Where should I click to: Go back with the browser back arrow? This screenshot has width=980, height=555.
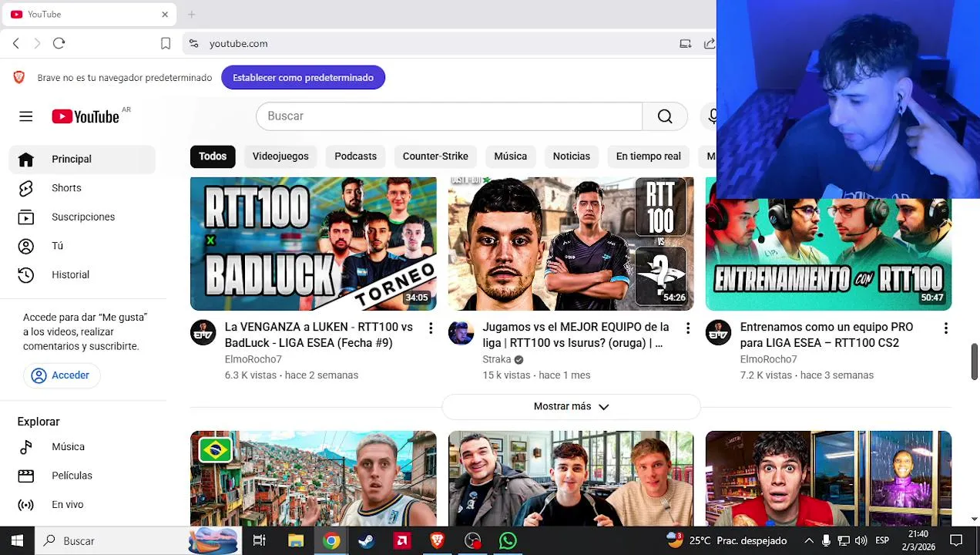point(16,43)
